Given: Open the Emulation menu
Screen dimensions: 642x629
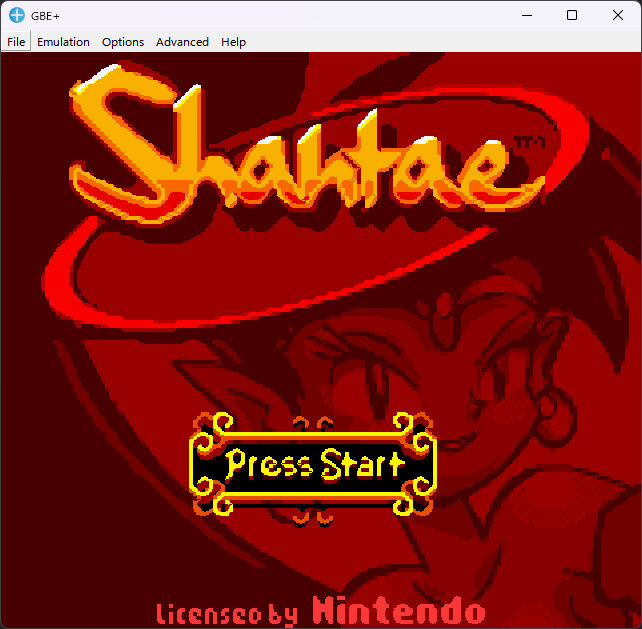Looking at the screenshot, I should click(x=63, y=42).
